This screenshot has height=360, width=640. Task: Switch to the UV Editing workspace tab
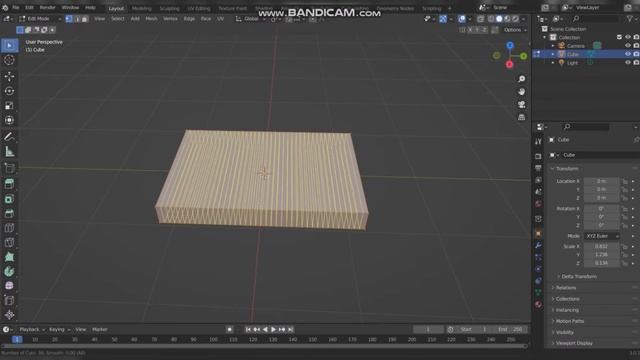coord(199,8)
